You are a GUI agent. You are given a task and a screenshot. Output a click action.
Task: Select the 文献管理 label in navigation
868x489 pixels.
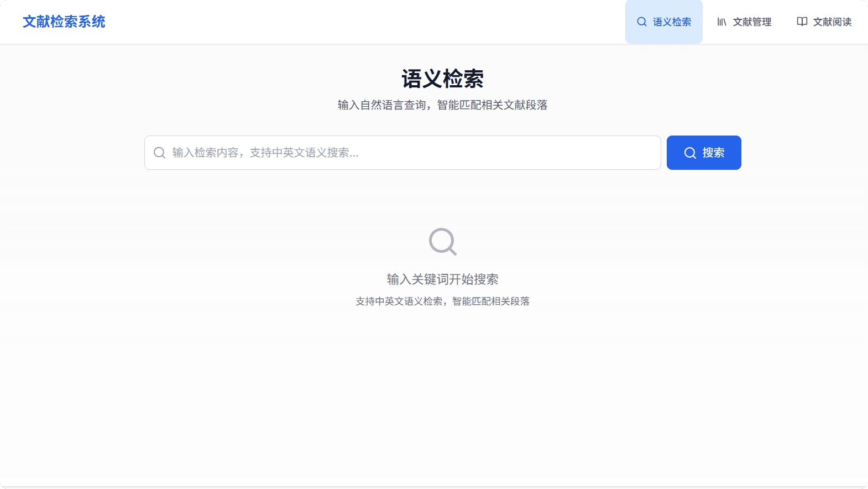pos(752,22)
